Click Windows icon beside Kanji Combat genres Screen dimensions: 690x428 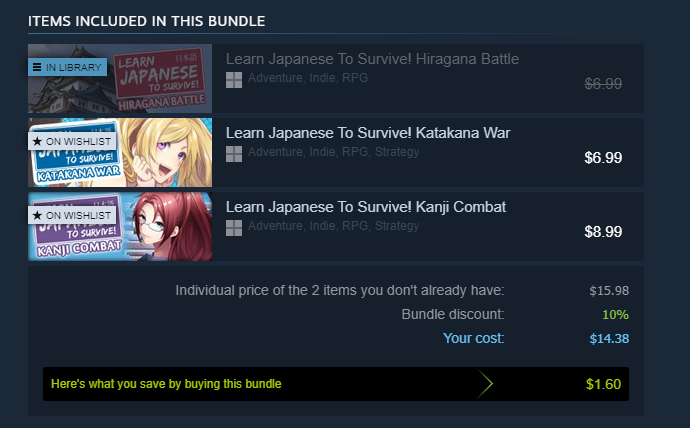pyautogui.click(x=234, y=228)
